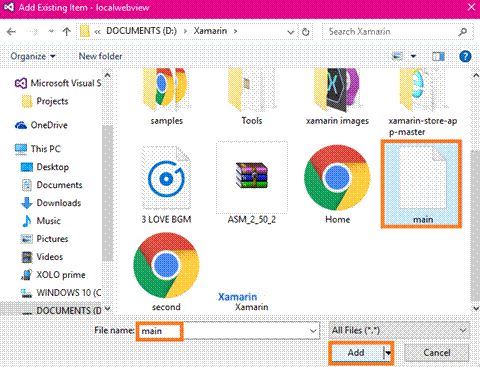Open Help with question mark icon

click(465, 56)
